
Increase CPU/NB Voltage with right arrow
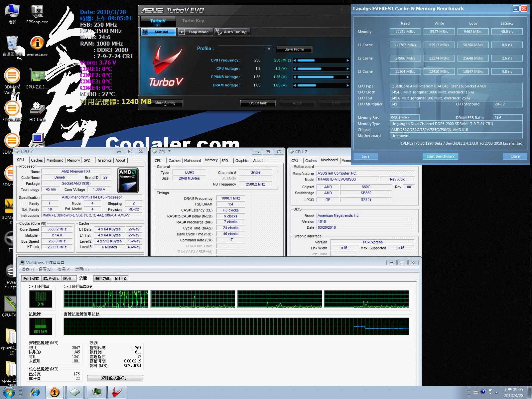pyautogui.click(x=348, y=77)
